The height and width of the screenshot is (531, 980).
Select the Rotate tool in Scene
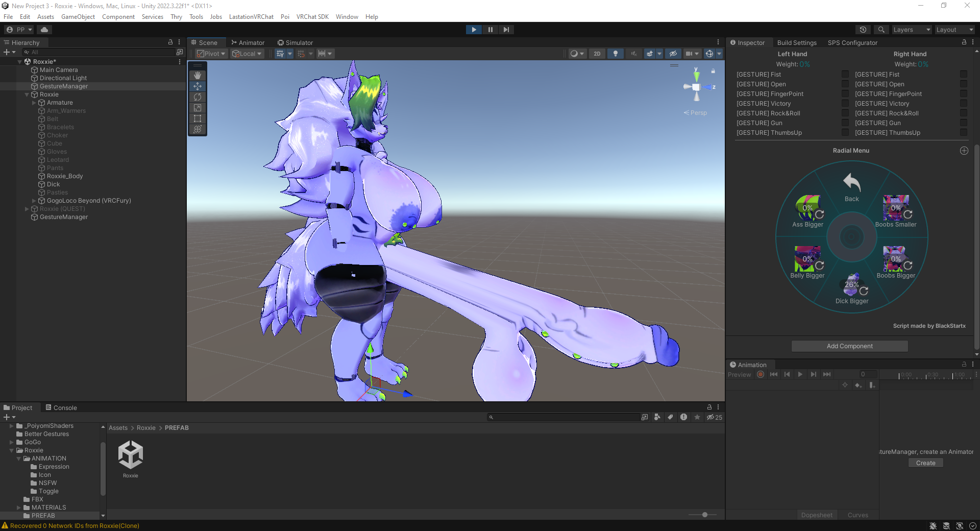(198, 97)
